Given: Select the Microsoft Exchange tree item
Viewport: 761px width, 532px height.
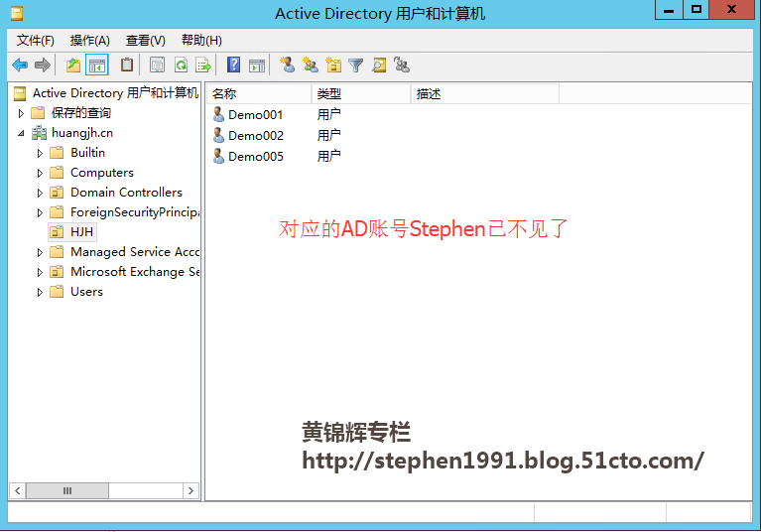Looking at the screenshot, I should point(135,272).
